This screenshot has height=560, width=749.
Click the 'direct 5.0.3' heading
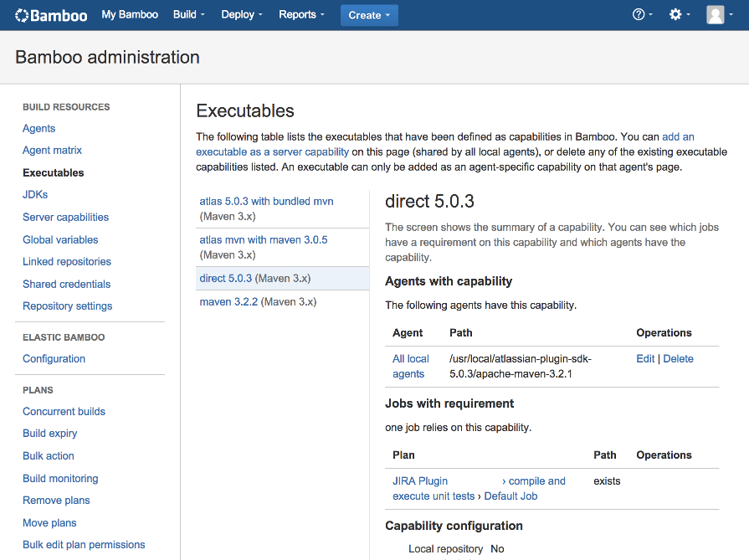[x=429, y=201]
